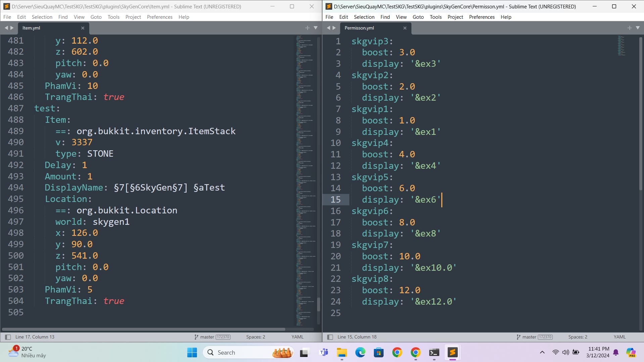The height and width of the screenshot is (362, 644).
Task: Change YAML syntax selector in Item.yml window
Action: [x=298, y=337]
